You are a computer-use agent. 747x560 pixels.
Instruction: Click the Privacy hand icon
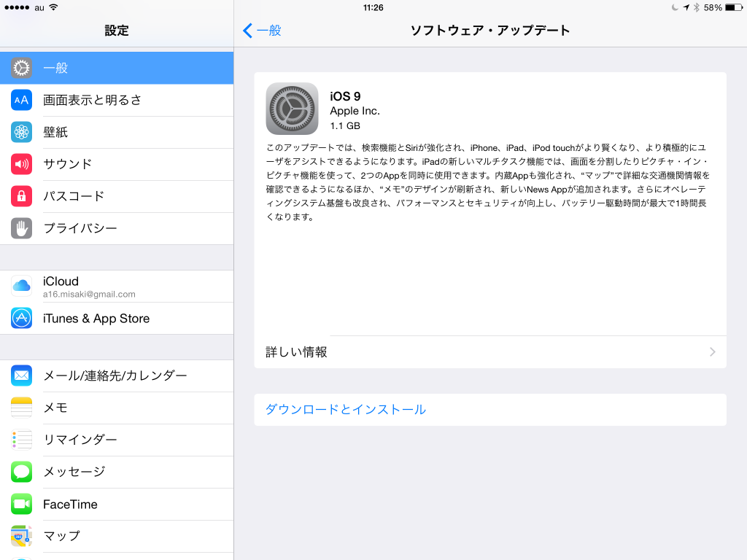tap(21, 228)
